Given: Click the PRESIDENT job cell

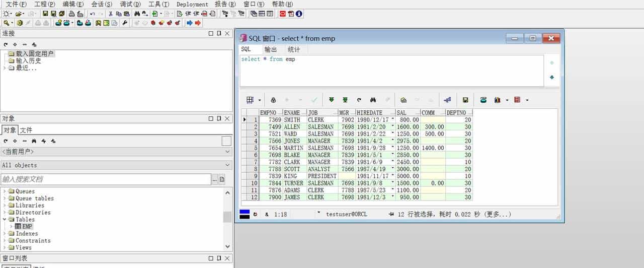Looking at the screenshot, I should coord(322,176).
